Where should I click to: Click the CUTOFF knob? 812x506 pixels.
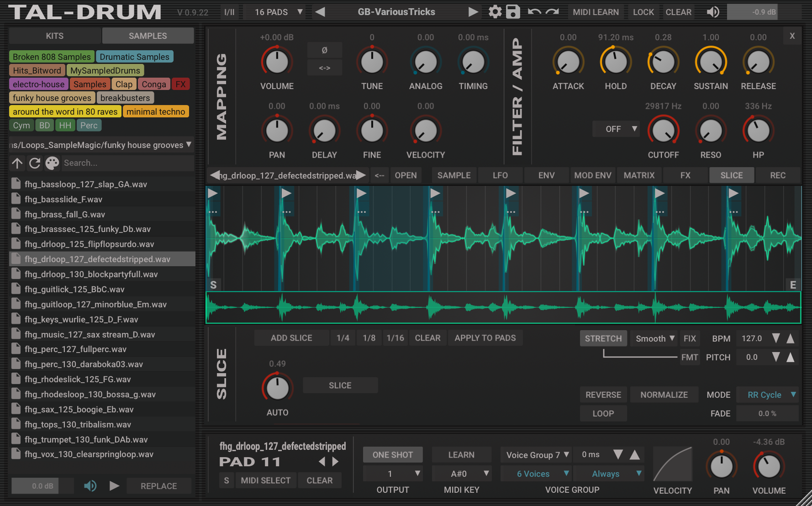click(x=663, y=131)
